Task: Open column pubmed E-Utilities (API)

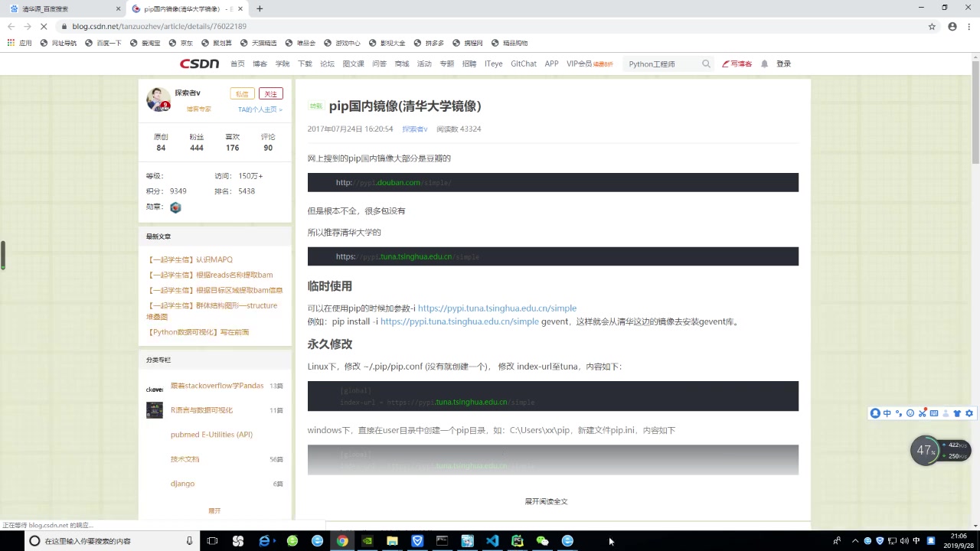Action: tap(211, 435)
